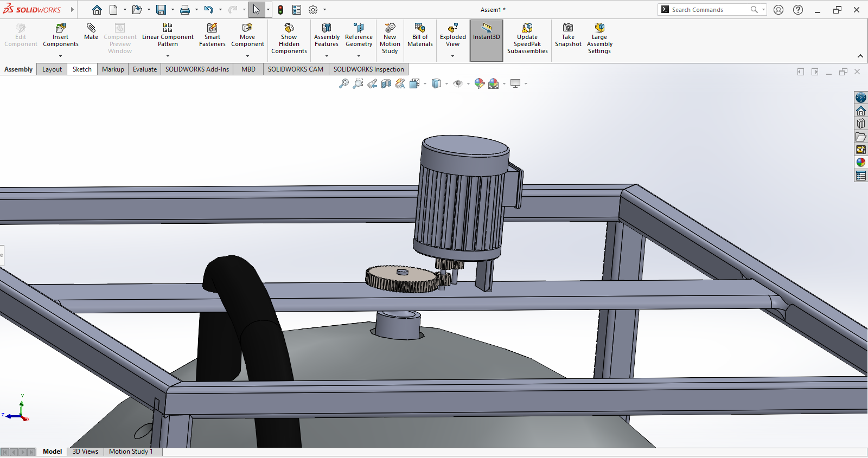Open the Options gear

(313, 10)
